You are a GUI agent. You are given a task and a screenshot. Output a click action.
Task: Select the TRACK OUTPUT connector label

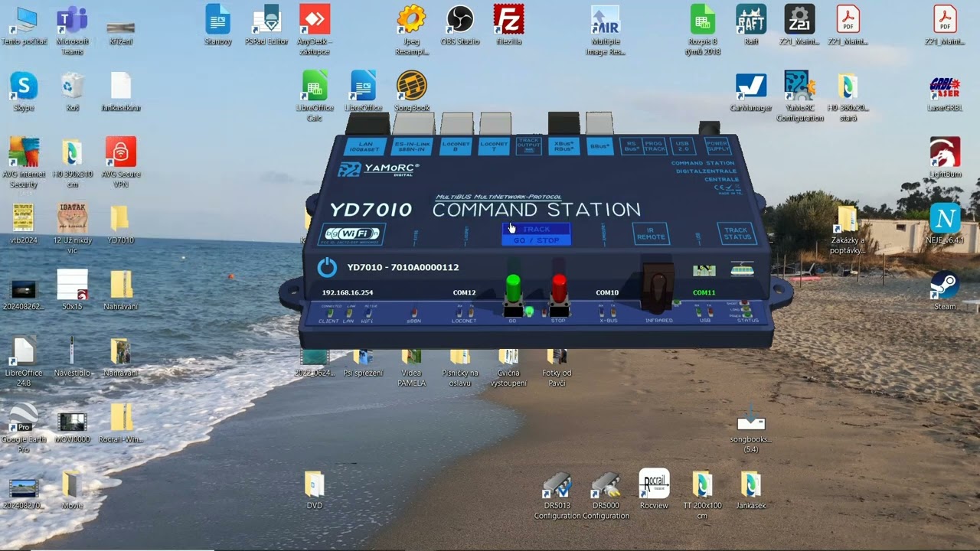pyautogui.click(x=528, y=146)
